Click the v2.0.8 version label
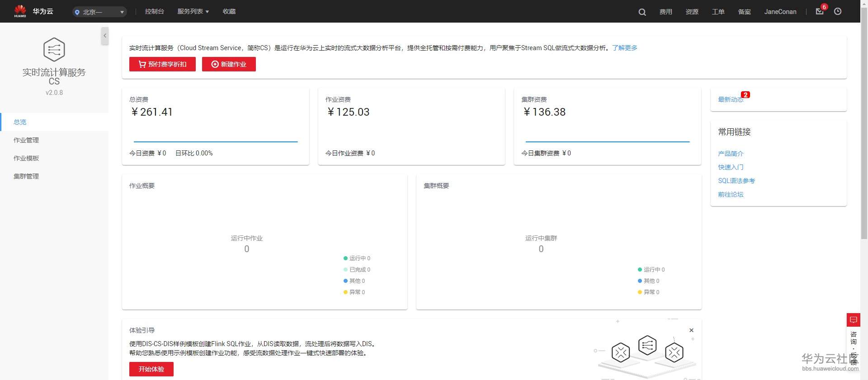Screen dimensions: 868x380 (54, 93)
